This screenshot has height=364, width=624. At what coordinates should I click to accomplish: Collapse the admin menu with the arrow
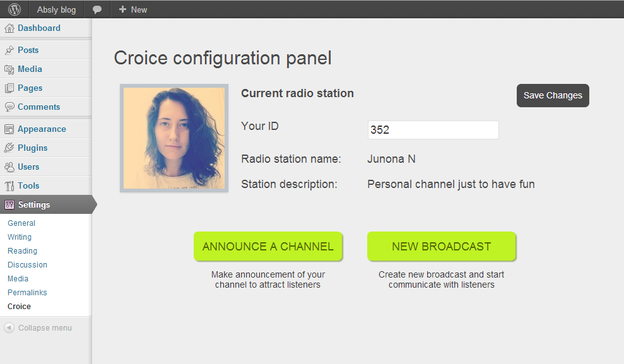pos(9,328)
